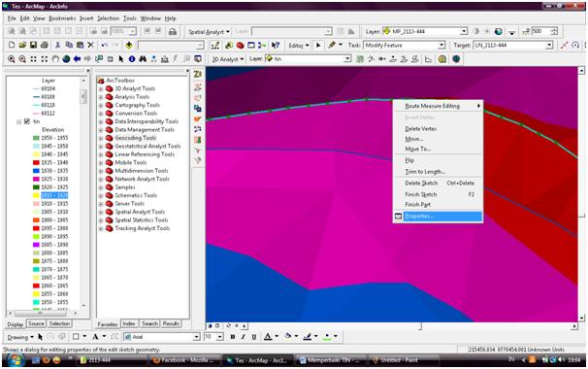Click the Create Profile Graph icon
Screen dimensions: 588x369
tap(428, 59)
